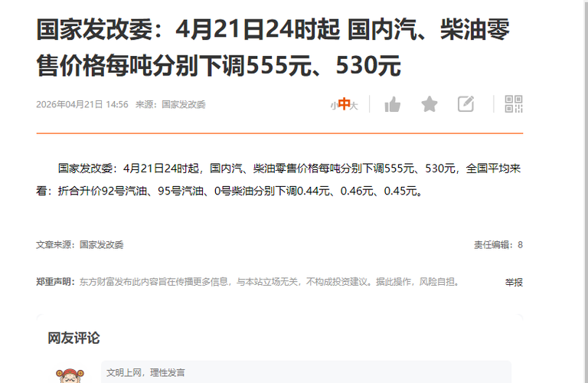Click the 来源：国家发改委 source label
The image size is (588, 383).
pos(170,104)
